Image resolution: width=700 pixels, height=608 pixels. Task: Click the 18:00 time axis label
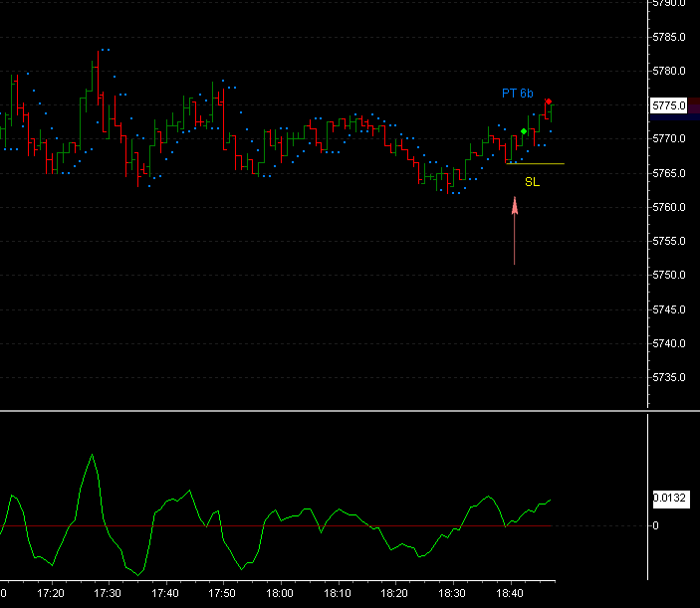point(280,593)
